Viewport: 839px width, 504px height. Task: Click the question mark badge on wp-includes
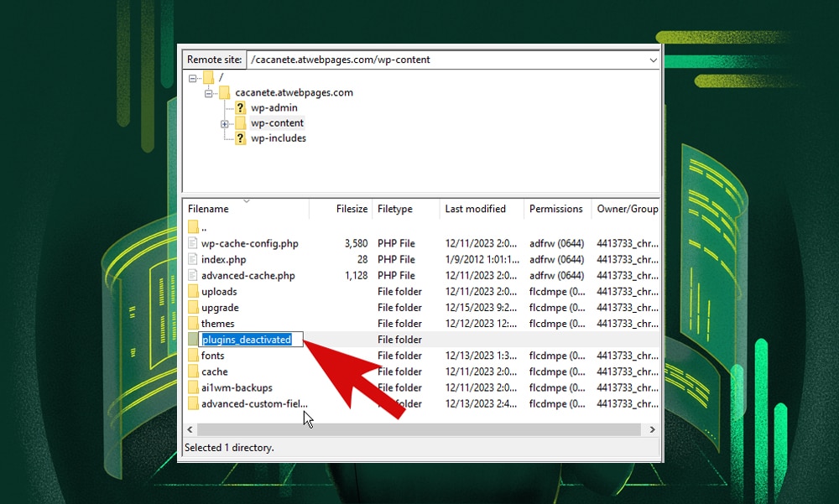(241, 137)
